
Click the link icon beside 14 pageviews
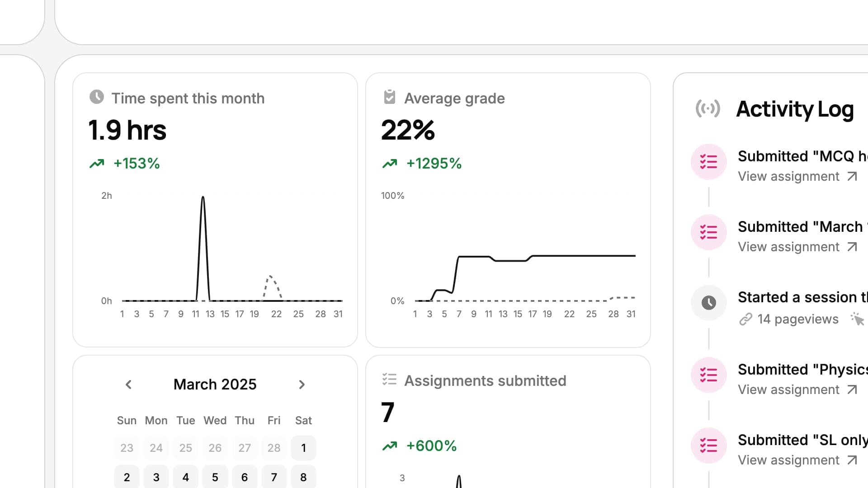tap(745, 319)
